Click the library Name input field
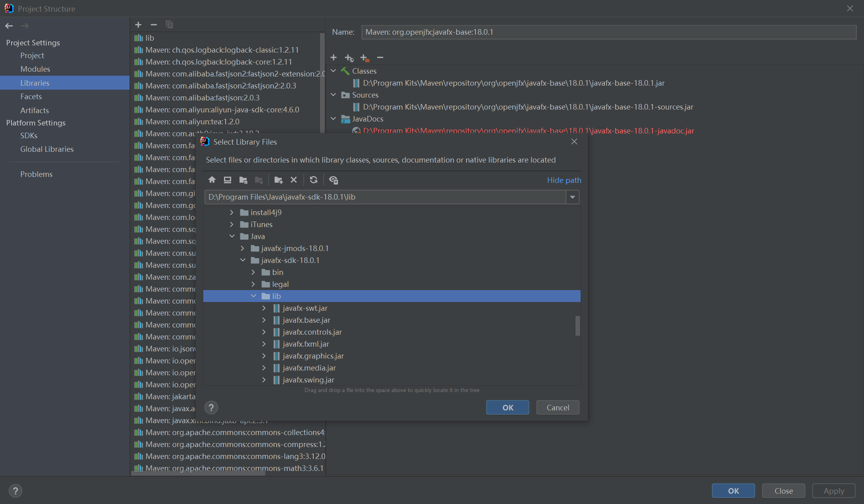 tap(609, 32)
